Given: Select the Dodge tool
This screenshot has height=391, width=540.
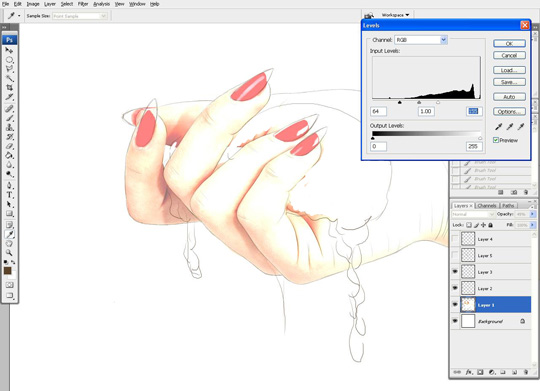Looking at the screenshot, I should 9,174.
